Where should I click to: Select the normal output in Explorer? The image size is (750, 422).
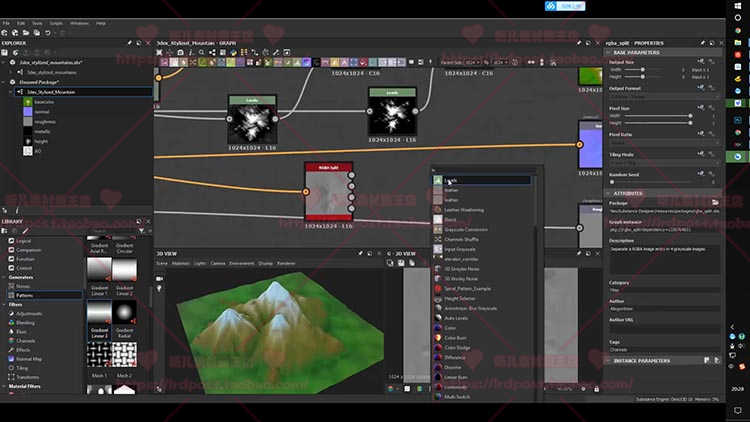point(42,112)
